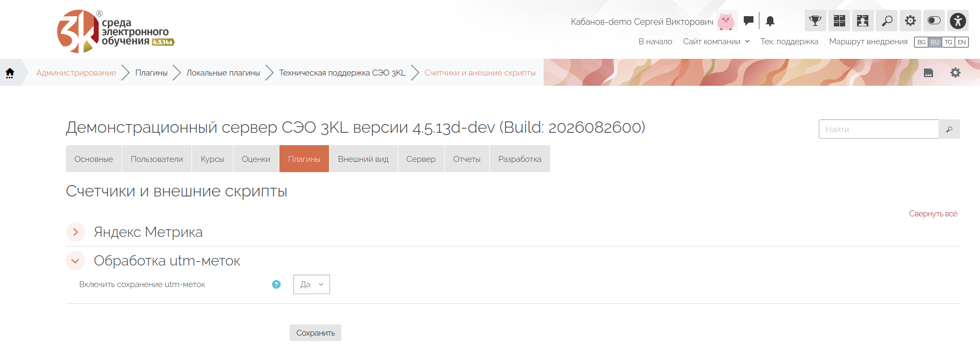
Task: Switch to the Внешний вид tab
Action: [364, 159]
